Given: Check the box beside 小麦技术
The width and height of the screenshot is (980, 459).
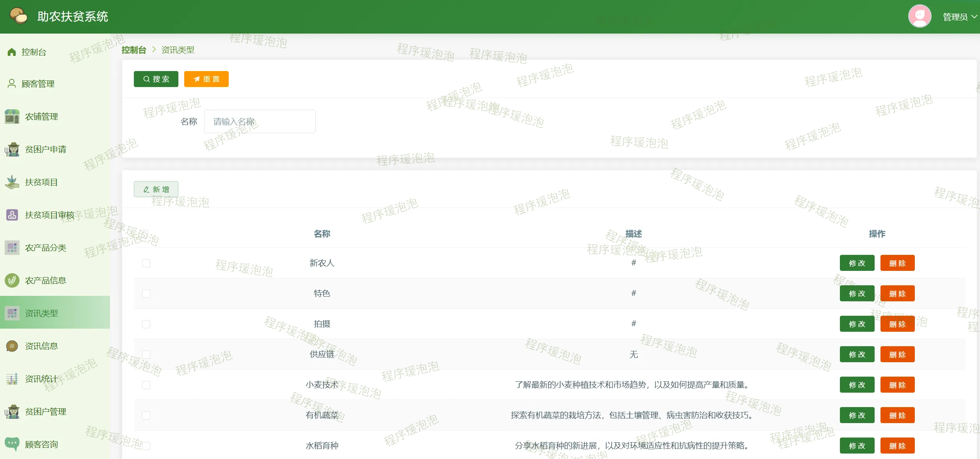Looking at the screenshot, I should pyautogui.click(x=146, y=385).
